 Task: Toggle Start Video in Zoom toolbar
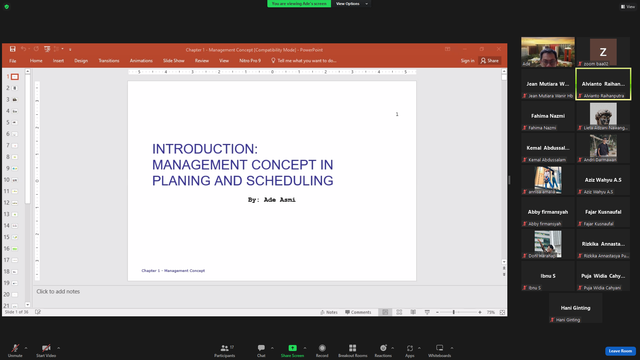click(x=46, y=350)
